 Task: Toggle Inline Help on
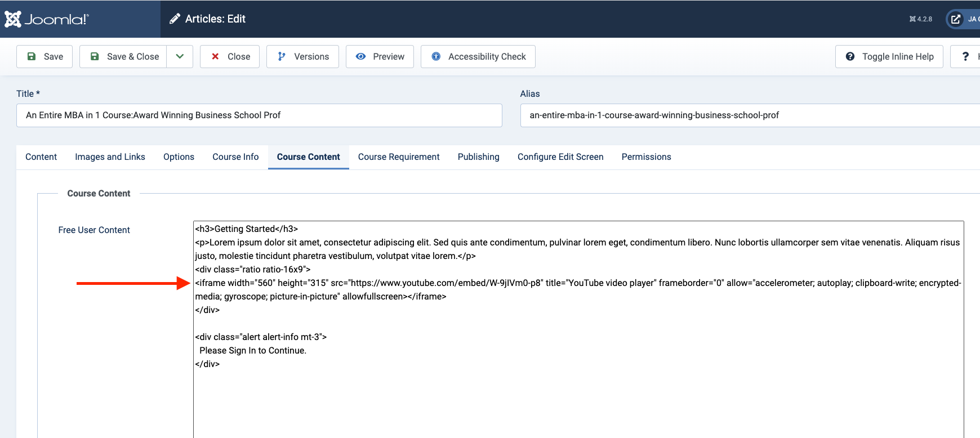tap(889, 56)
